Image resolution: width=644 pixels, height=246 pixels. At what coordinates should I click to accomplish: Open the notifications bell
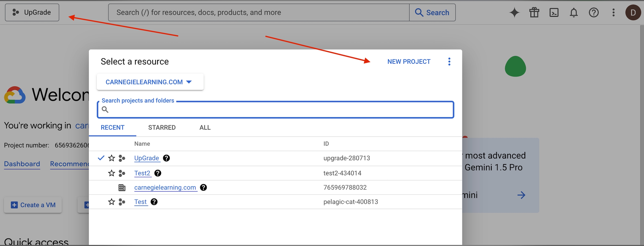(x=574, y=13)
